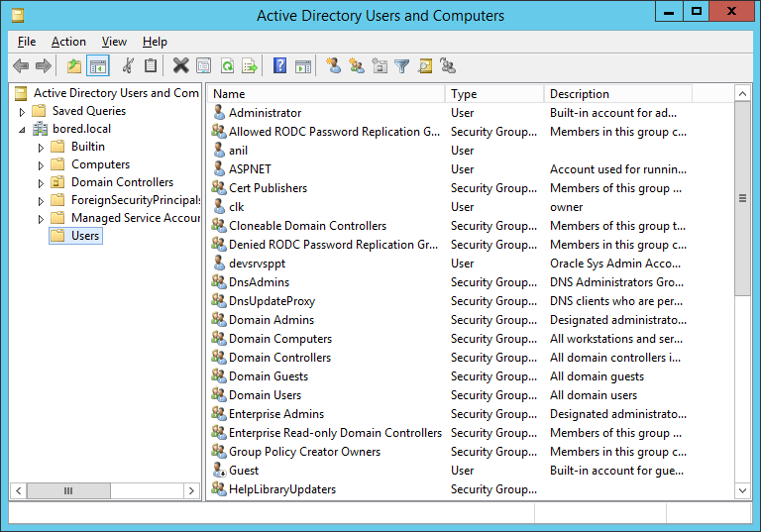Expand the Computers container
761x532 pixels.
click(41, 165)
